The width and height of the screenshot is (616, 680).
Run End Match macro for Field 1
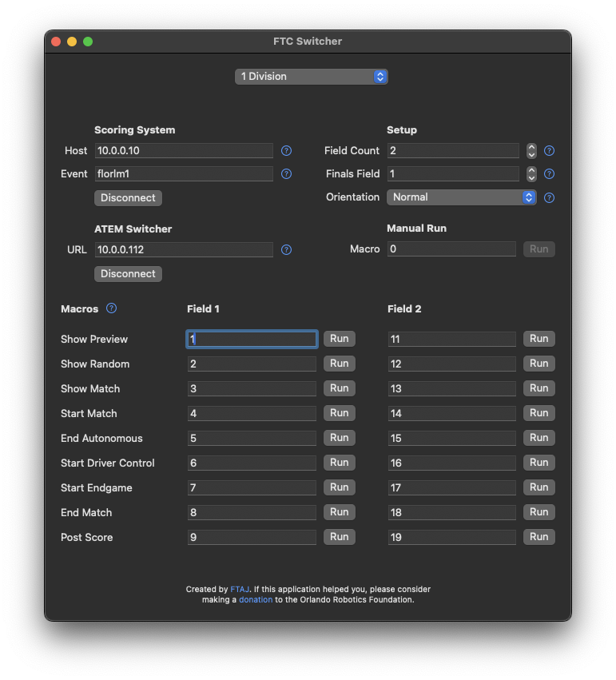(x=339, y=511)
